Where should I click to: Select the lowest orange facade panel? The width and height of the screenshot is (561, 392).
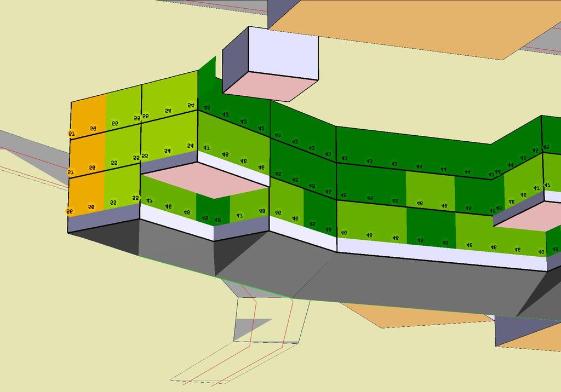point(86,194)
